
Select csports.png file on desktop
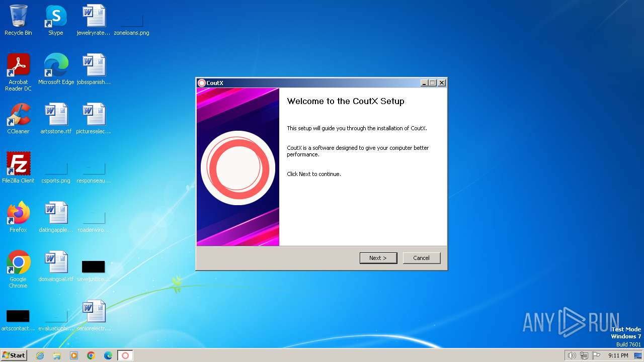coord(56,172)
